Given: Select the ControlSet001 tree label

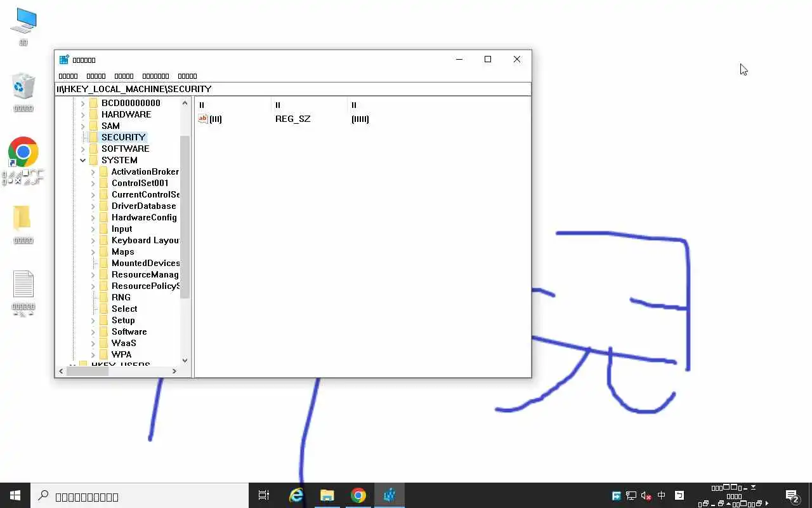Looking at the screenshot, I should [x=140, y=183].
